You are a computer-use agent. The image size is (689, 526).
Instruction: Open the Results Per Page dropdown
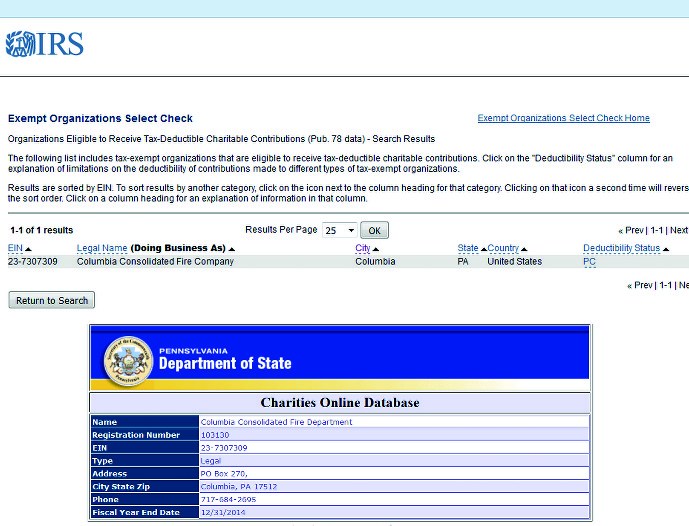tap(339, 230)
